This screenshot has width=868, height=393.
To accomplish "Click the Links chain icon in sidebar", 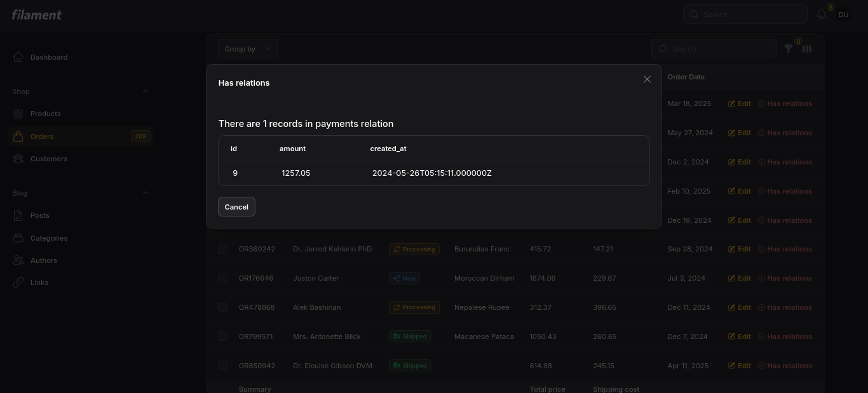I will pos(18,283).
